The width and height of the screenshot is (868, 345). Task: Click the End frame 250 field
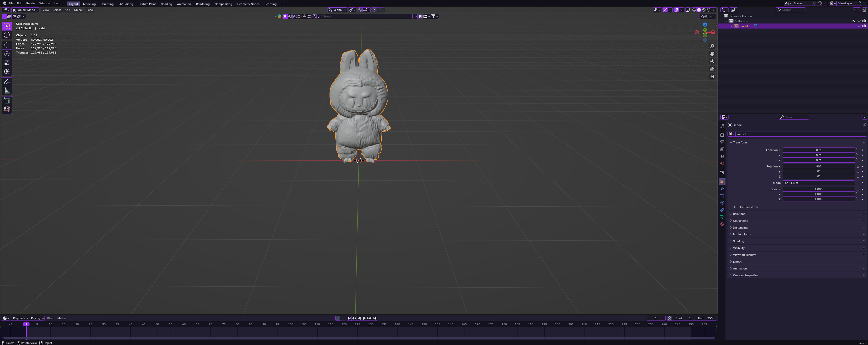pyautogui.click(x=705, y=318)
